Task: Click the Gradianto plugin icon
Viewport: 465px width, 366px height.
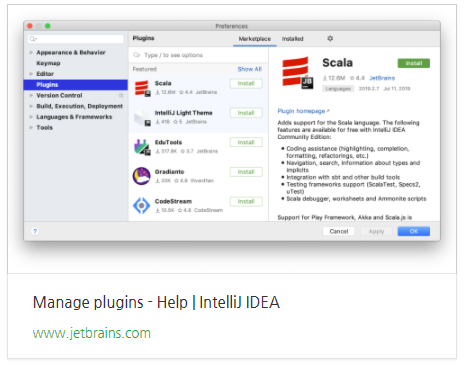Action: tap(142, 176)
